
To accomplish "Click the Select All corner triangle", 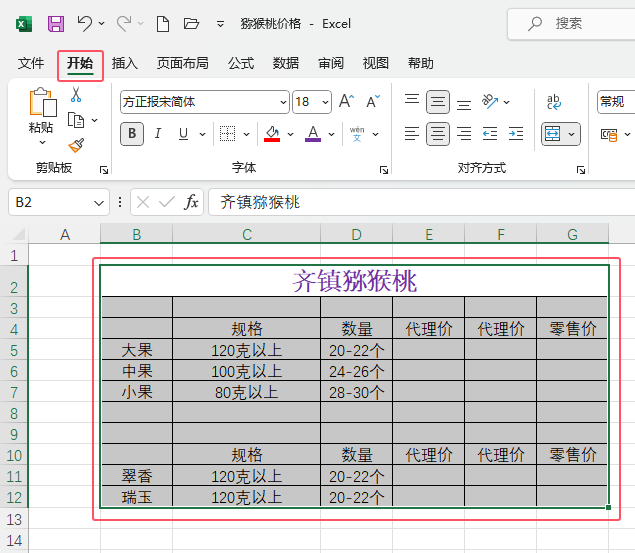I will tap(18, 234).
